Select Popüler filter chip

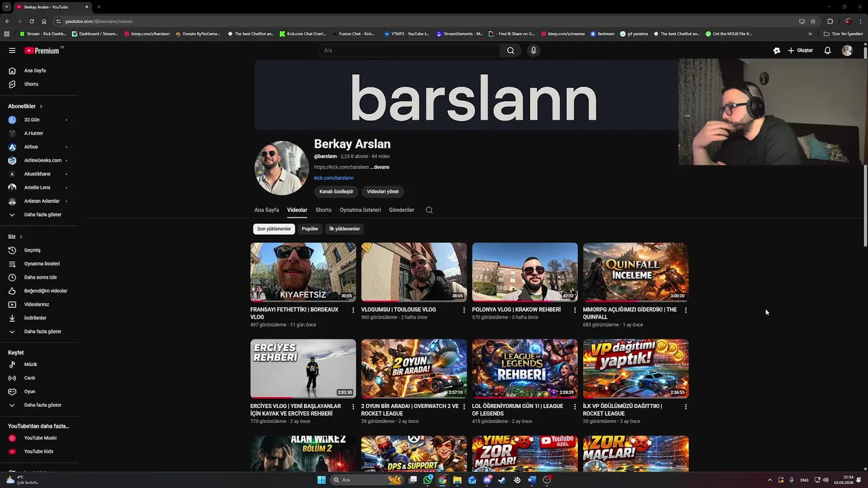click(310, 229)
